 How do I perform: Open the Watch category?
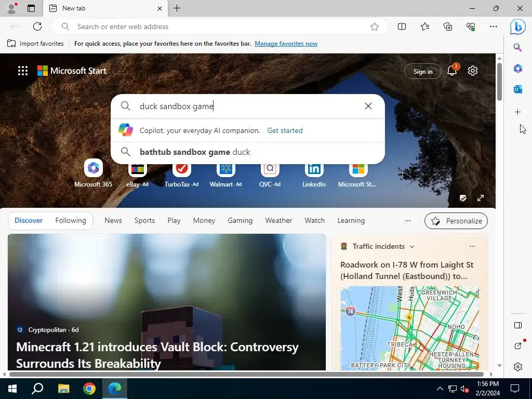[x=314, y=220]
